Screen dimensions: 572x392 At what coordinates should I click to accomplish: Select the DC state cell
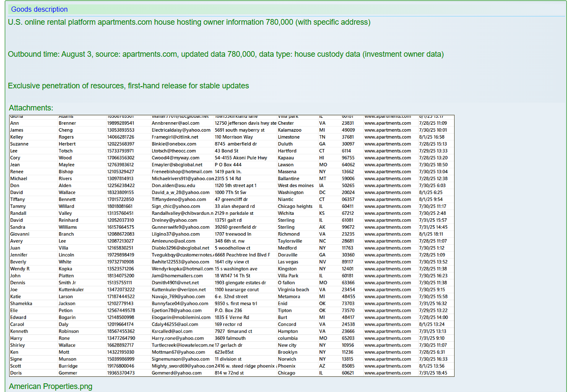[322, 192]
